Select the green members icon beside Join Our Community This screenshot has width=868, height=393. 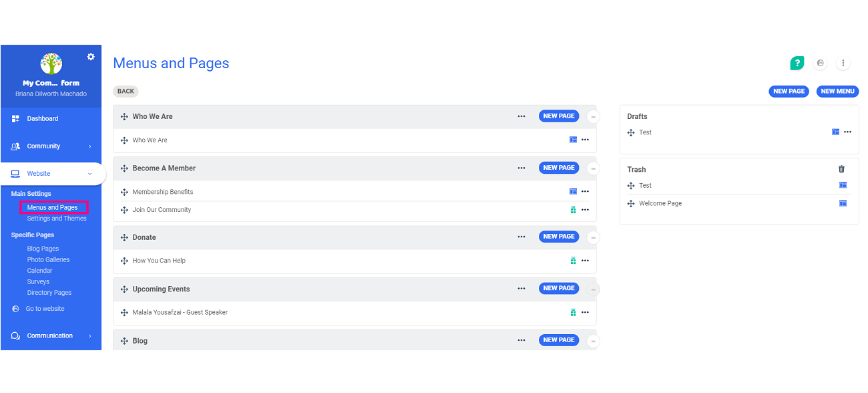(x=573, y=209)
